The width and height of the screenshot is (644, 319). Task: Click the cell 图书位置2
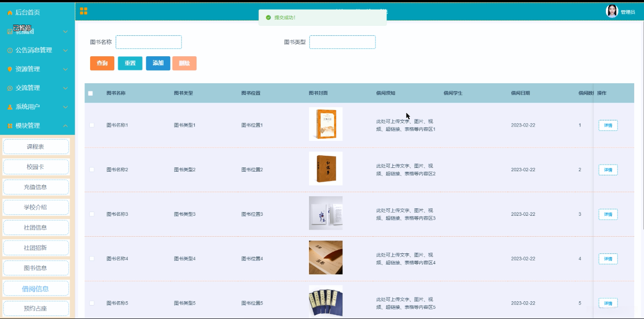(x=252, y=170)
